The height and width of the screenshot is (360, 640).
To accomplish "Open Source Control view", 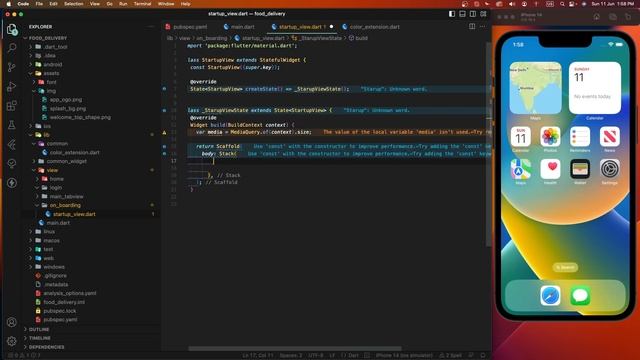I will pyautogui.click(x=11, y=67).
